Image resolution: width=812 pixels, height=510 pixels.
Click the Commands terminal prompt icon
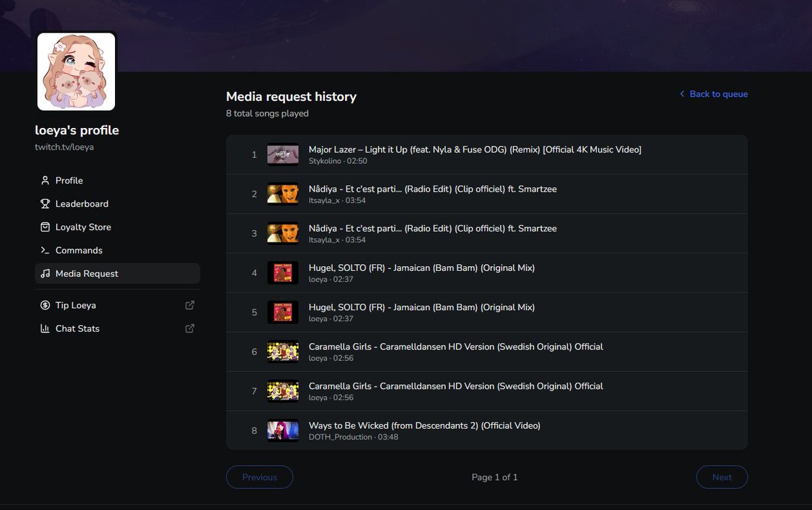pyautogui.click(x=45, y=250)
